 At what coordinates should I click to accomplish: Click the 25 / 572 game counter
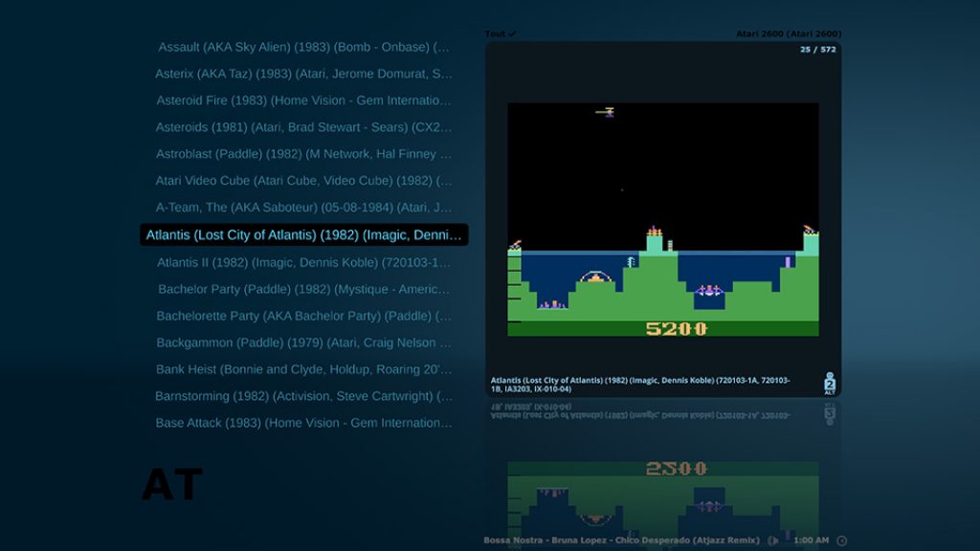tap(817, 50)
